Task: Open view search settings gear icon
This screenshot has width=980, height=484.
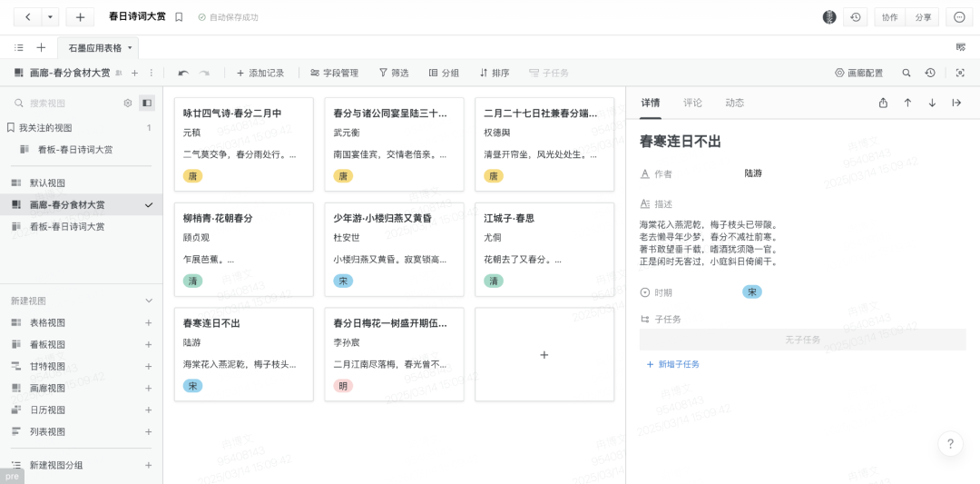Action: [128, 104]
